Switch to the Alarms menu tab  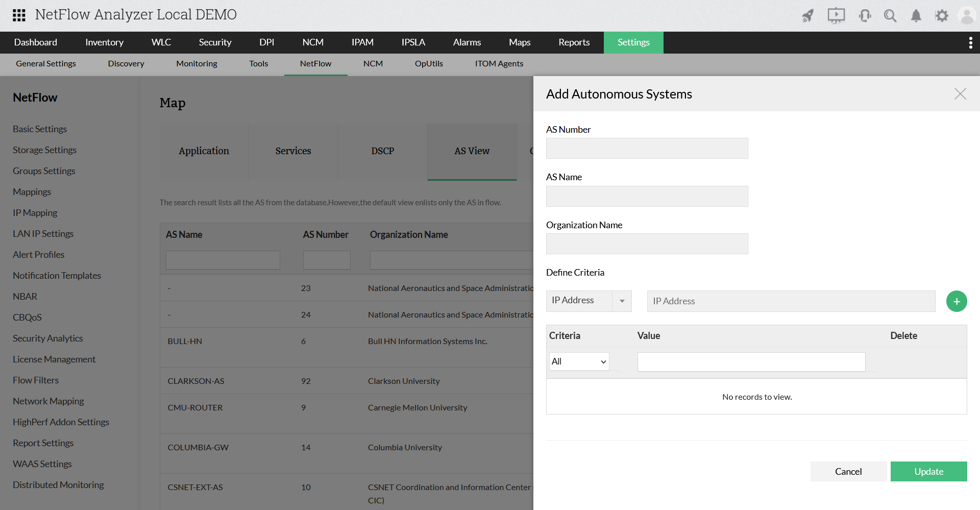pos(467,42)
